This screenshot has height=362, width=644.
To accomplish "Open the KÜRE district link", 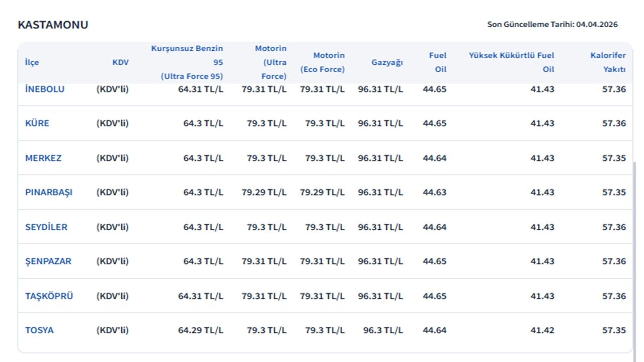I will click(x=37, y=124).
